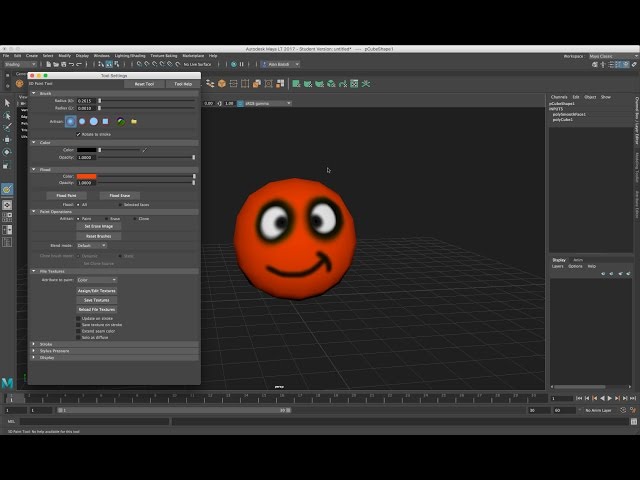Click the Open Scene folder icon

point(56,64)
